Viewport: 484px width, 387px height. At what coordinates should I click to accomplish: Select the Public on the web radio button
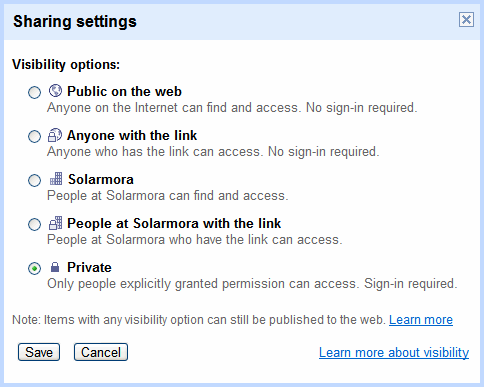tap(34, 92)
